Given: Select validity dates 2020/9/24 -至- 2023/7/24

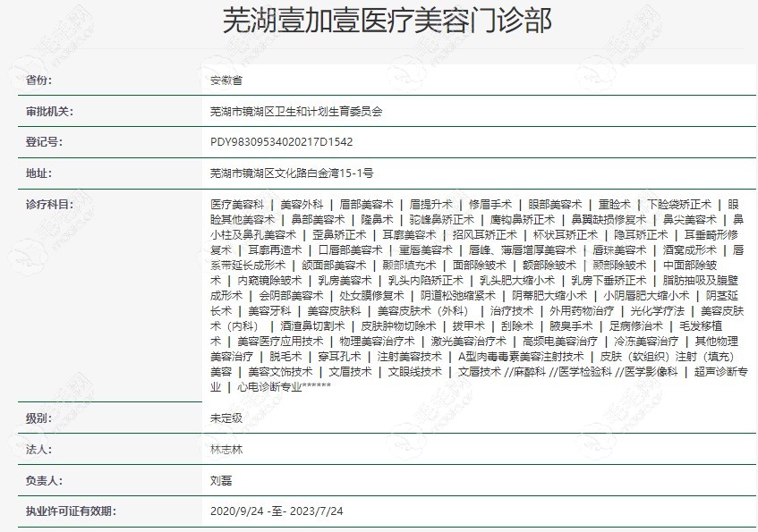Looking at the screenshot, I should click(x=277, y=511).
